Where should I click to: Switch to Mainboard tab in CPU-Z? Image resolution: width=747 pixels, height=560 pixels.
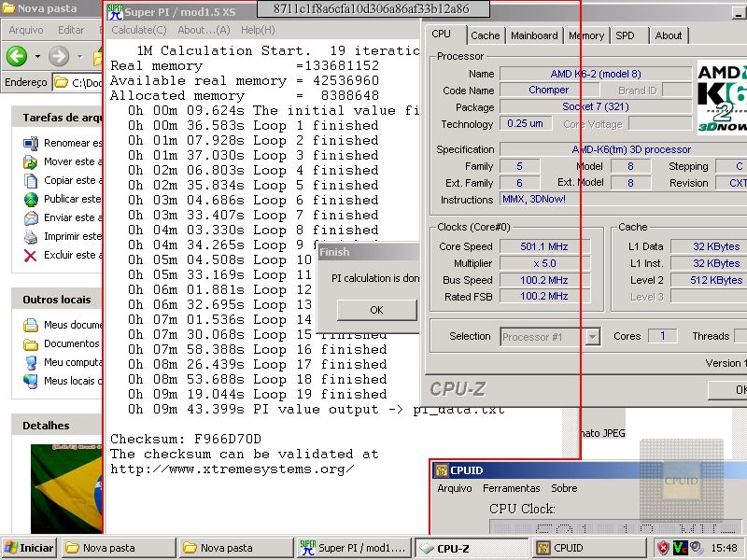pos(534,35)
